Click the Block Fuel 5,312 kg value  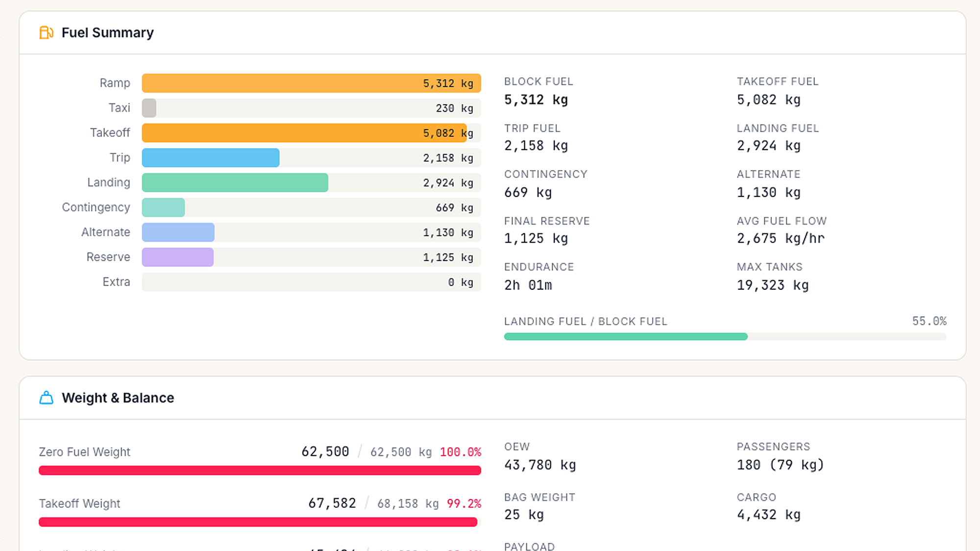(x=536, y=100)
